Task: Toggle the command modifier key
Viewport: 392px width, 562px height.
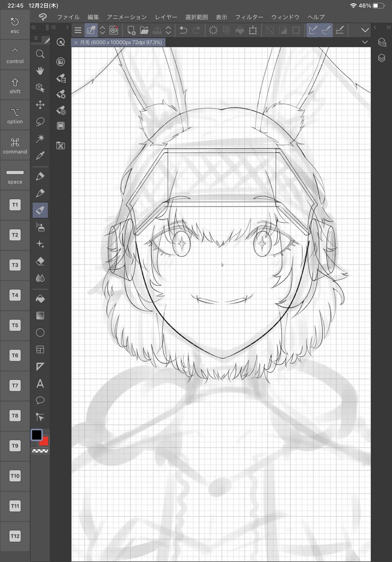Action: click(x=15, y=146)
